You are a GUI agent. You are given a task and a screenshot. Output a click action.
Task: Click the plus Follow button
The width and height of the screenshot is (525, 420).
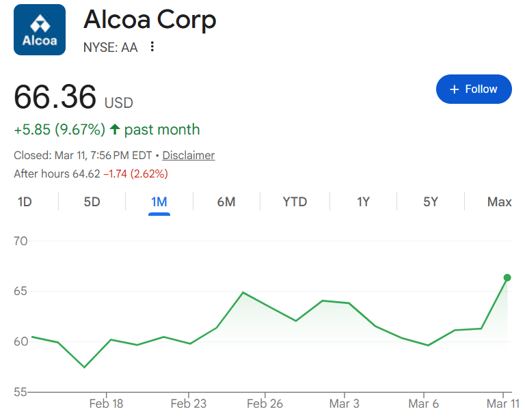tap(473, 89)
